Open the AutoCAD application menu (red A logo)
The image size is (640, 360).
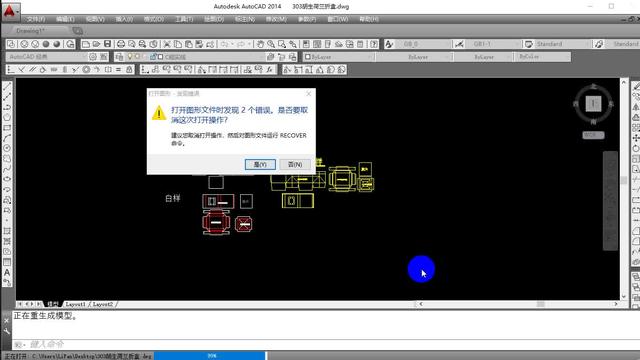10,11
